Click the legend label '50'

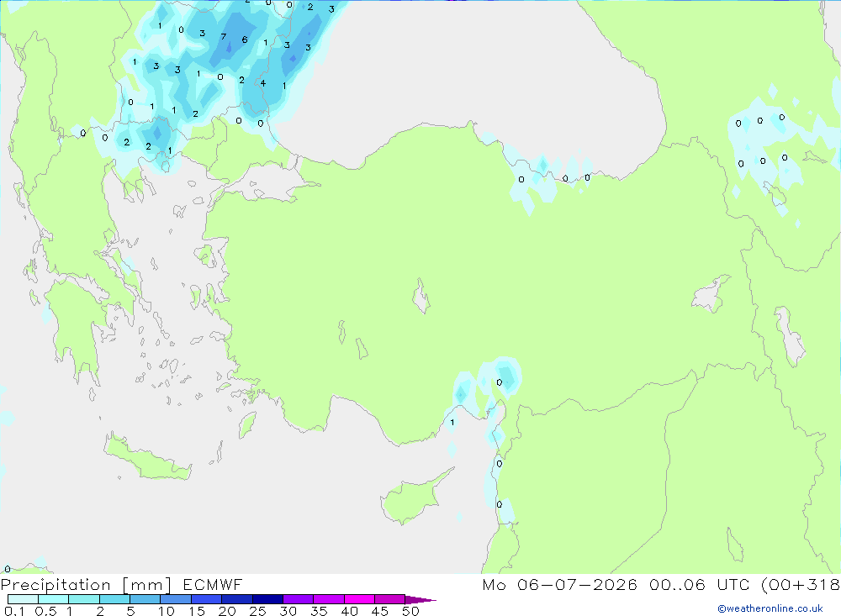tap(410, 611)
